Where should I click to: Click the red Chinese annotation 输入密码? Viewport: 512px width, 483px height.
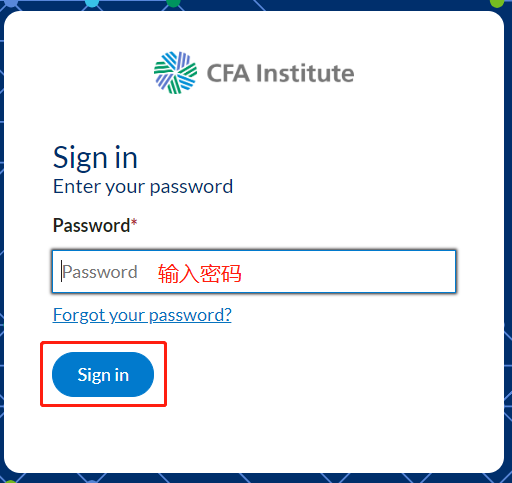pyautogui.click(x=200, y=274)
